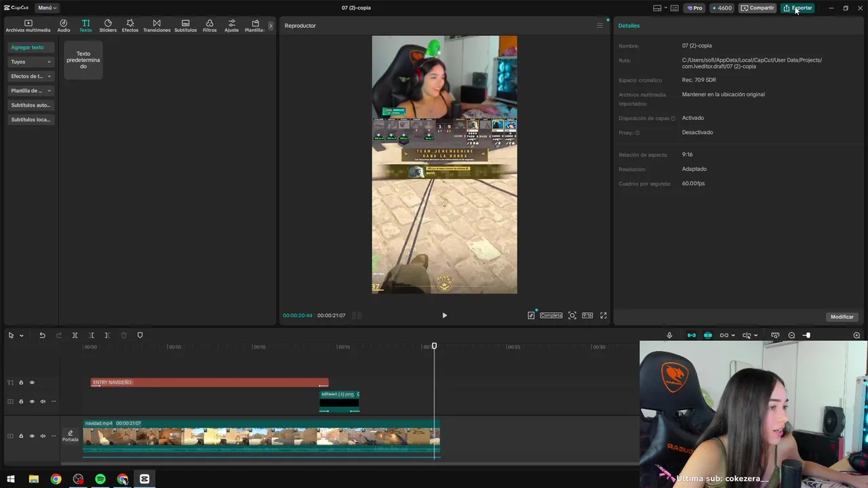Mute the main navidad.mp4 track
The height and width of the screenshot is (488, 868).
(x=43, y=436)
